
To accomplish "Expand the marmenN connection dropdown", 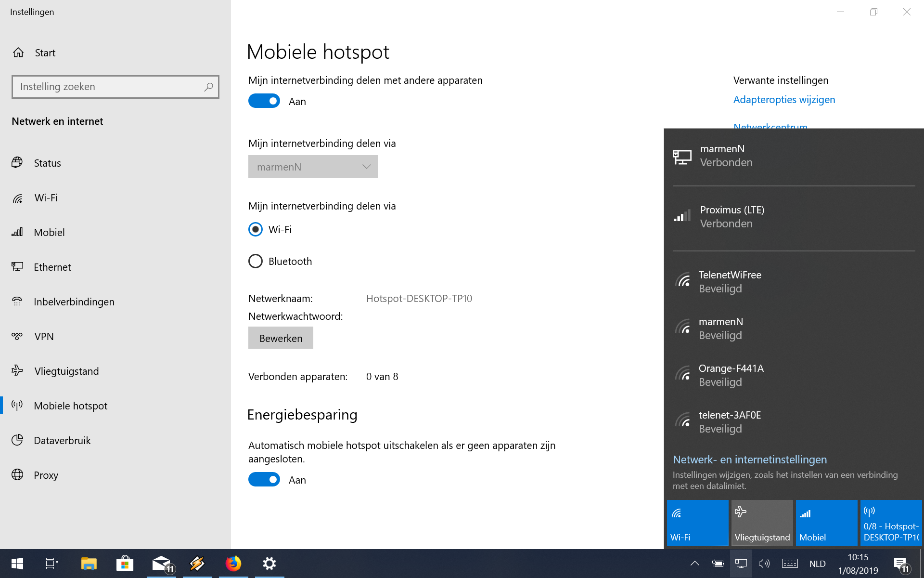I will [x=313, y=167].
